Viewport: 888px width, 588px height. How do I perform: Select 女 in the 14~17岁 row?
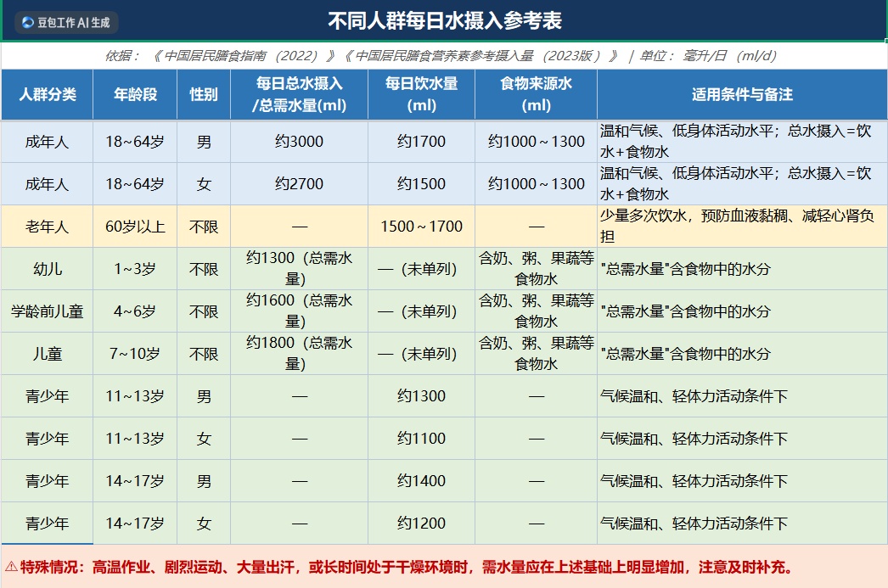point(203,524)
